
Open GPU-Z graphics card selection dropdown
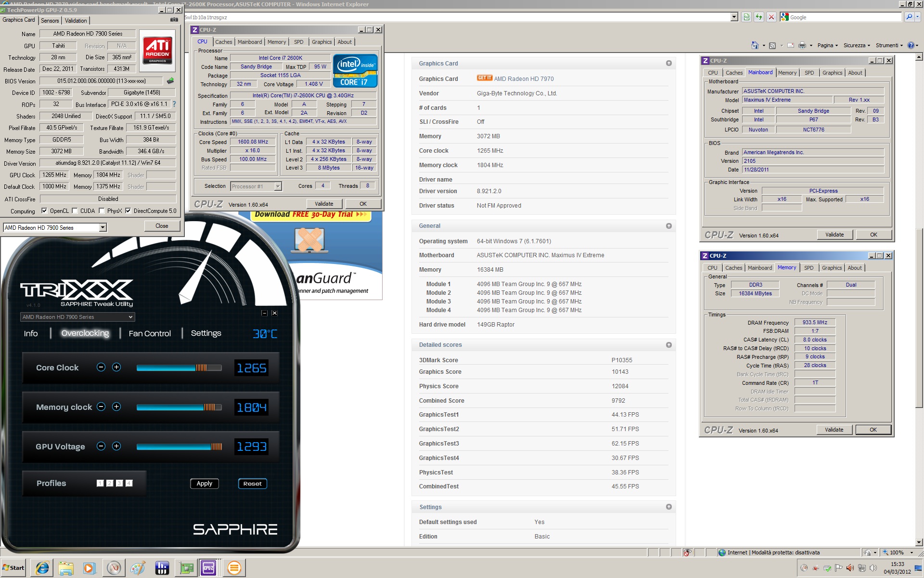(x=103, y=227)
